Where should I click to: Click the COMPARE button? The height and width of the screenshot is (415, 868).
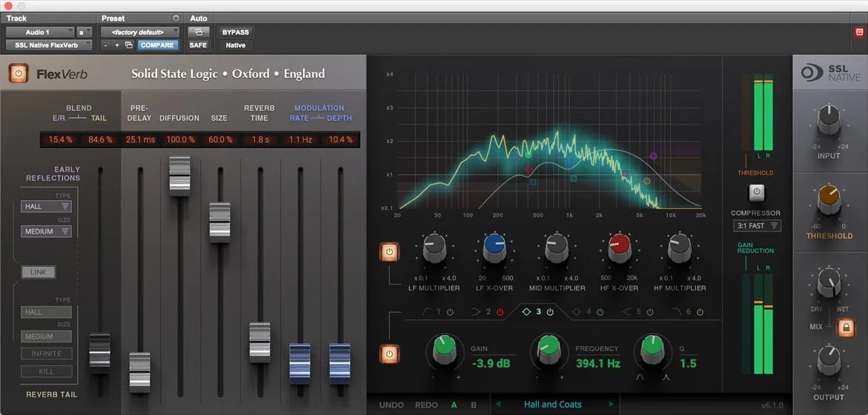[x=157, y=44]
